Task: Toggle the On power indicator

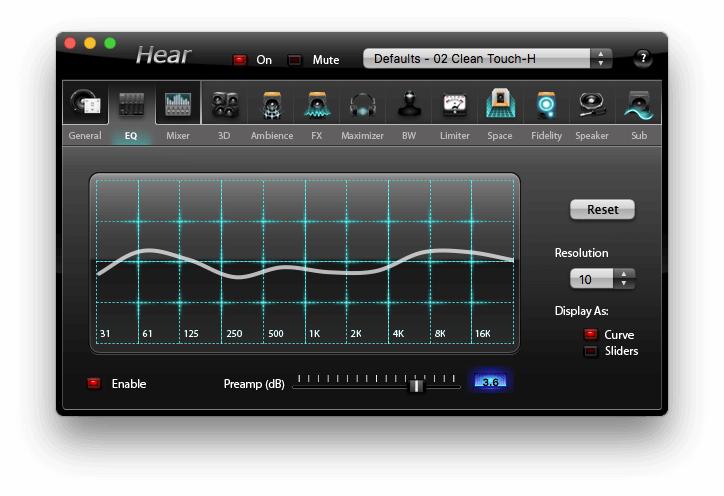Action: click(240, 60)
